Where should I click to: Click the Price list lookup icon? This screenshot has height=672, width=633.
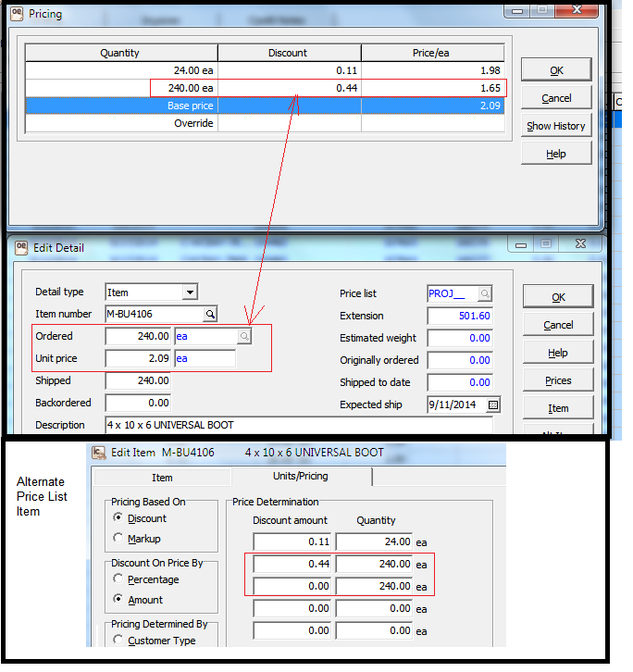(486, 294)
